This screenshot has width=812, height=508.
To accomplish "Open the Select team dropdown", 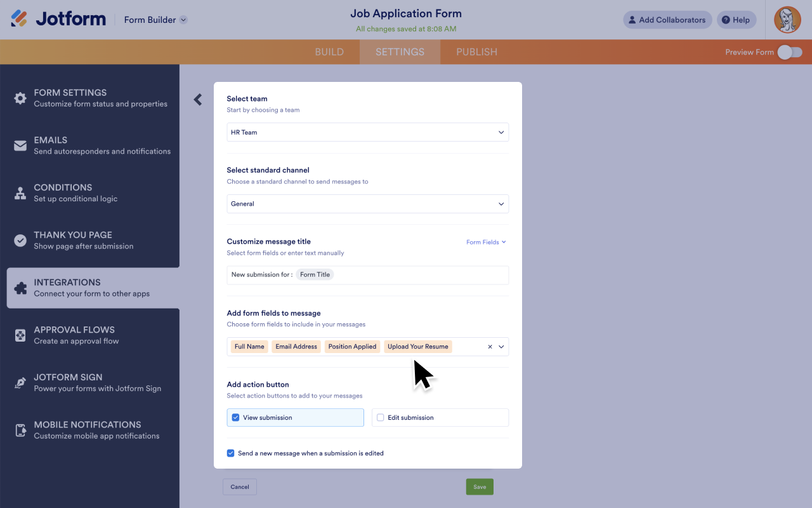I will tap(368, 132).
